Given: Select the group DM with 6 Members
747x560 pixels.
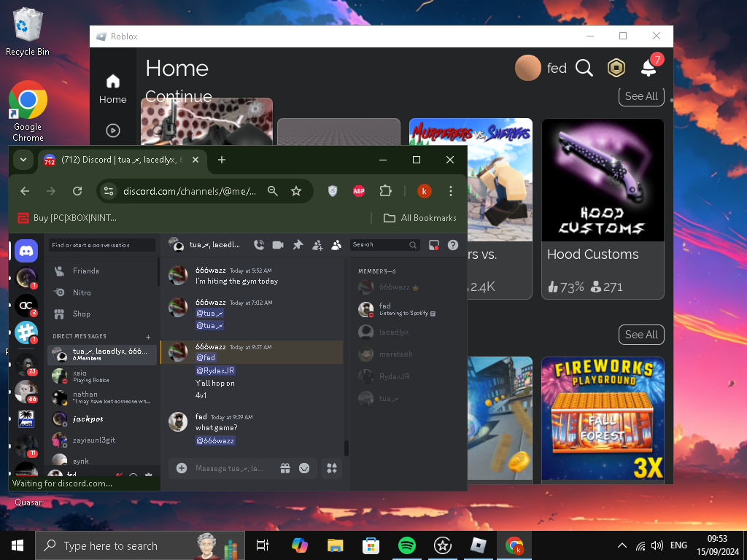Looking at the screenshot, I should pyautogui.click(x=102, y=355).
